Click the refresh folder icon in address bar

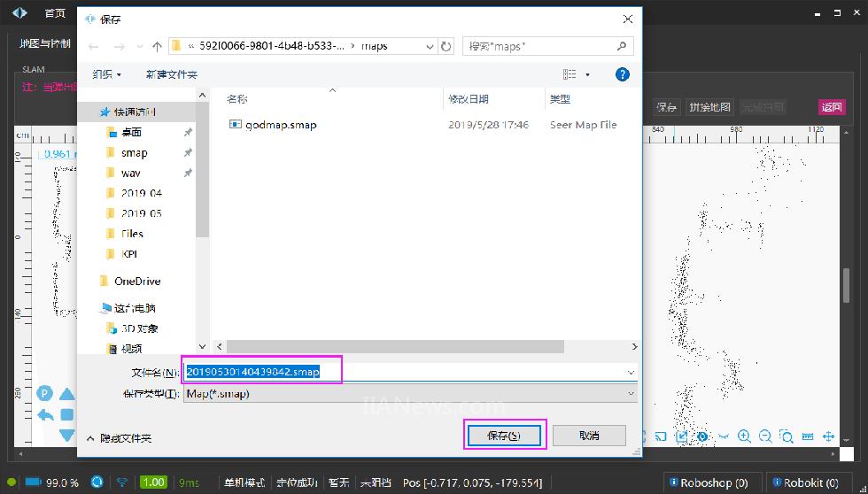446,46
